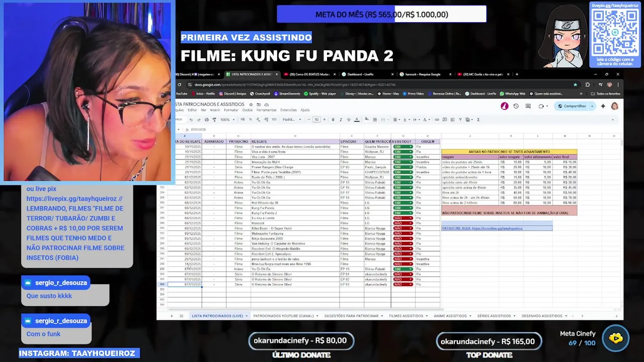Open the Editar menu
644x362 pixels.
click(192, 110)
